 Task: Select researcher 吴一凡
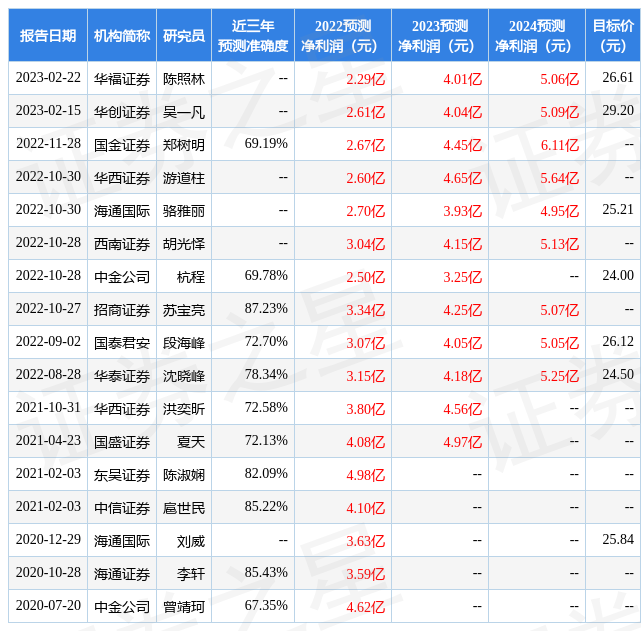coord(184,112)
